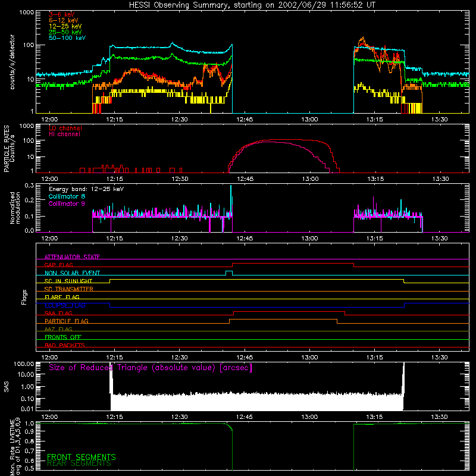Image resolution: width=476 pixels, height=476 pixels.
Task: Click '12:45' tick under the count-rate plot
Action: click(245, 120)
